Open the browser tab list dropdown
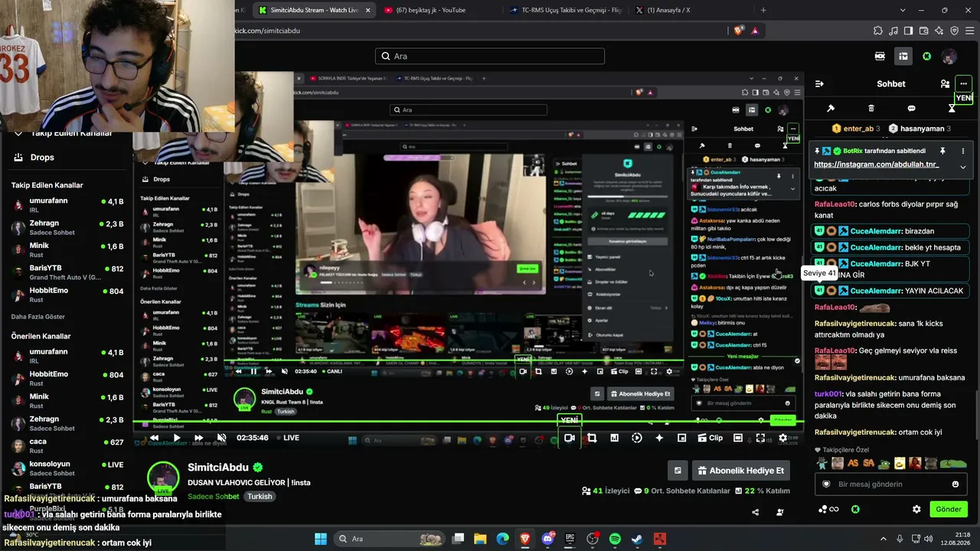This screenshot has width=980, height=551. pyautogui.click(x=903, y=10)
